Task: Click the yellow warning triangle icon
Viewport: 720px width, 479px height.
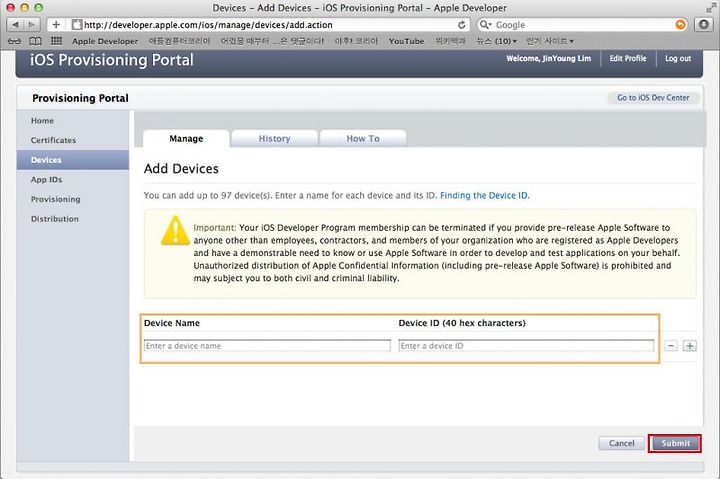Action: [175, 231]
